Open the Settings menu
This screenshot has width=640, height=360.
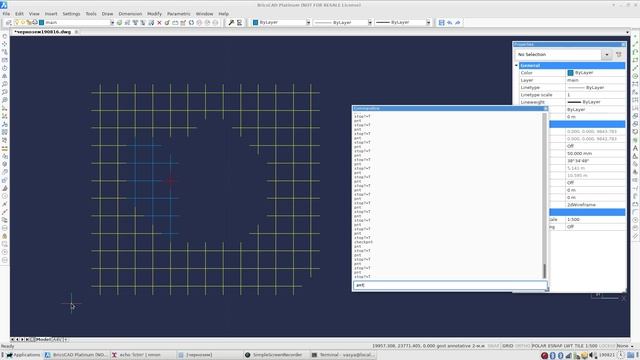tap(71, 14)
